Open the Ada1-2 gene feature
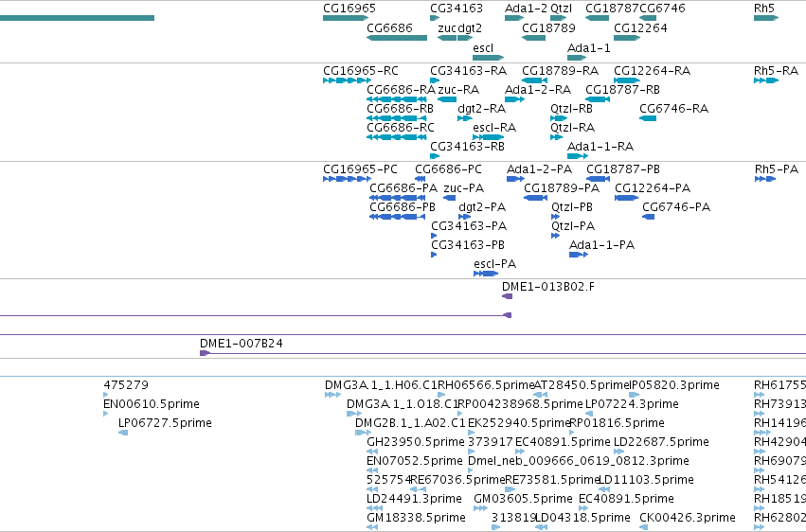 (x=514, y=18)
